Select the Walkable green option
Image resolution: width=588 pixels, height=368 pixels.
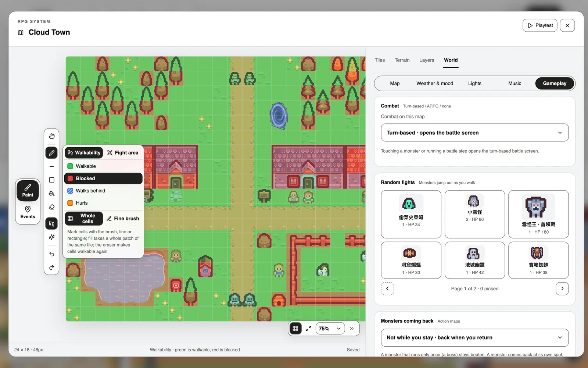pyautogui.click(x=103, y=166)
